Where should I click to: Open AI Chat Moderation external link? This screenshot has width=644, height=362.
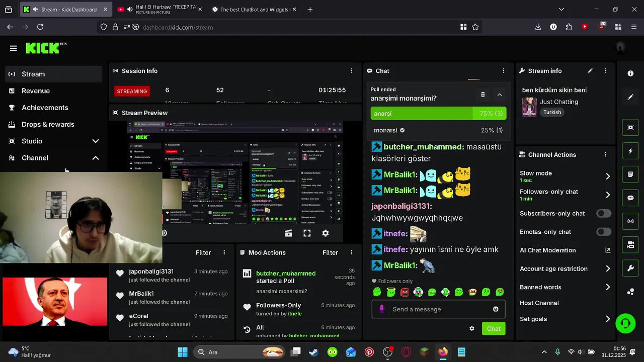point(608,250)
